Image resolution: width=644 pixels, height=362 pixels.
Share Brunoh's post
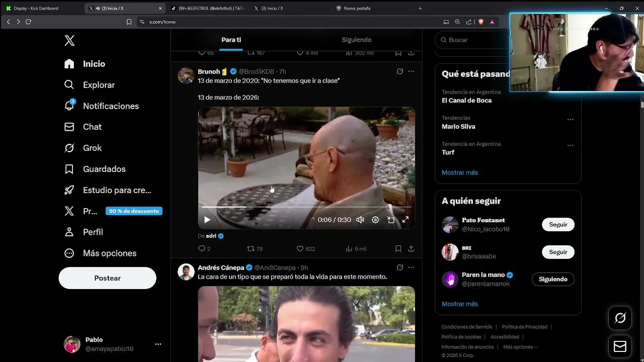tap(411, 248)
